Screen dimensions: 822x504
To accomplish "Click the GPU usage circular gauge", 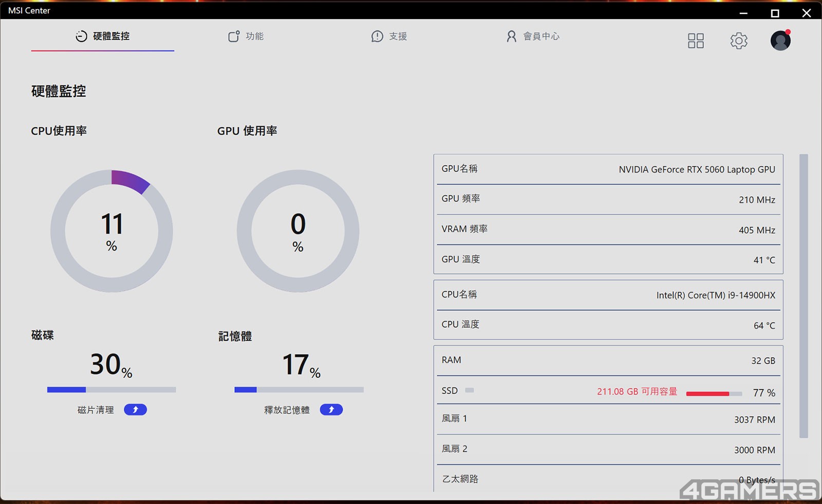I will click(x=298, y=231).
